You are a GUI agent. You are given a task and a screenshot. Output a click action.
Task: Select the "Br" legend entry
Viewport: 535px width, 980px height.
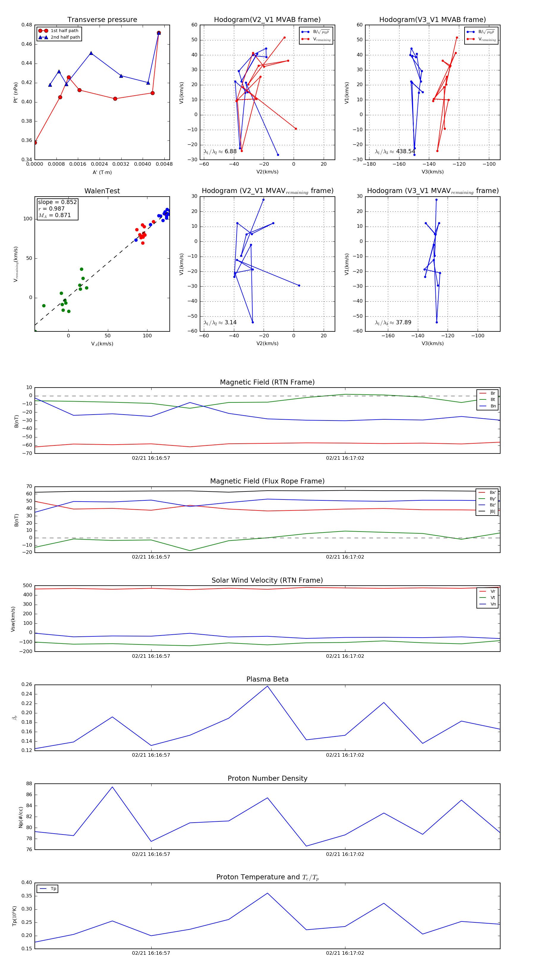point(487,393)
